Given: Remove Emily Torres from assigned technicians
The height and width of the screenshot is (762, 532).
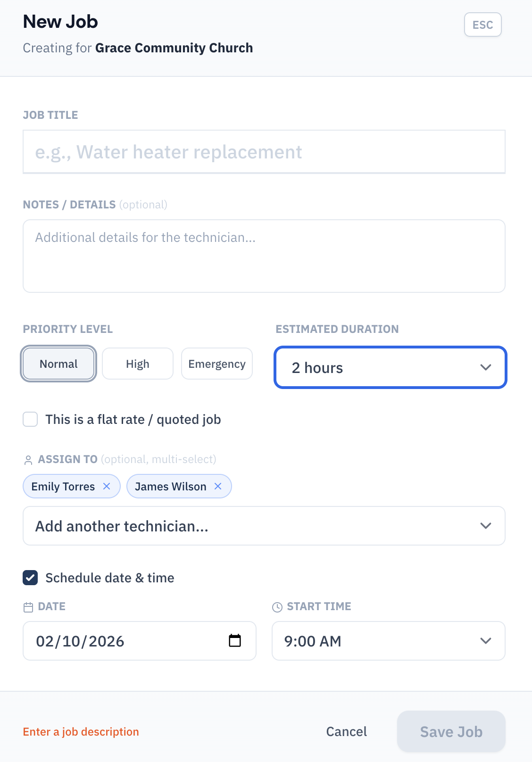Looking at the screenshot, I should tap(107, 486).
